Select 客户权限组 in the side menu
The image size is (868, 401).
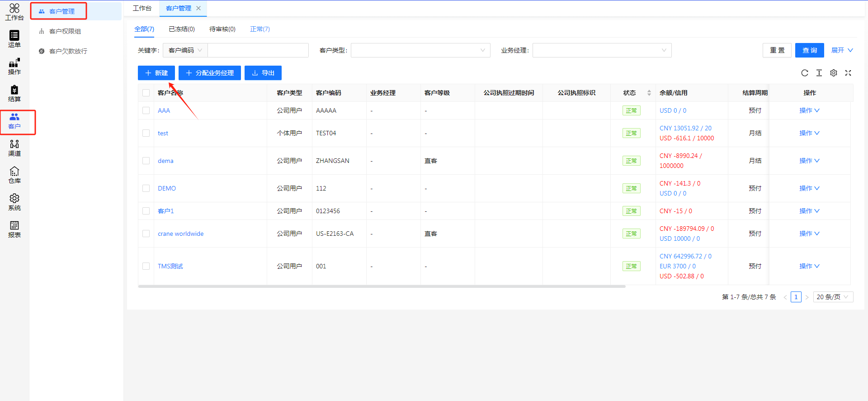click(x=65, y=31)
